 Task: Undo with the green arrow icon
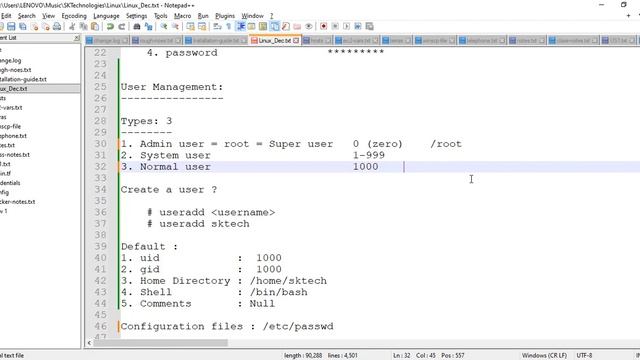point(110,27)
